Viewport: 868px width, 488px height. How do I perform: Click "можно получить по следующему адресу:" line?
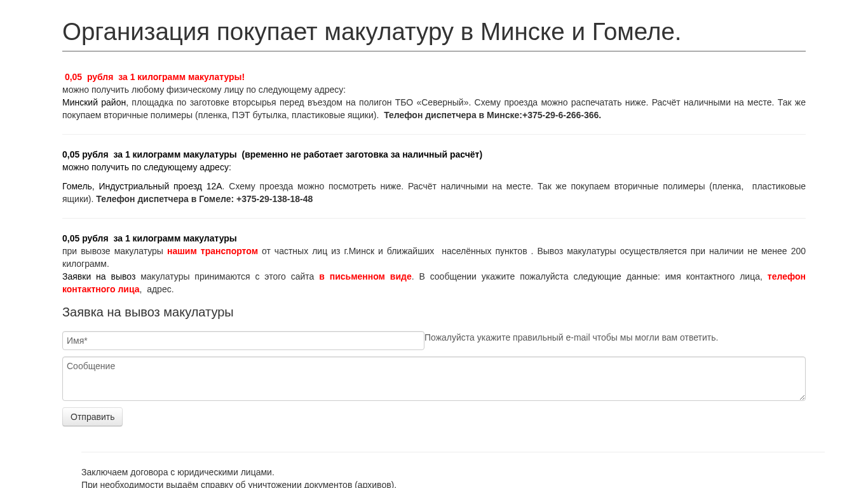pyautogui.click(x=147, y=167)
